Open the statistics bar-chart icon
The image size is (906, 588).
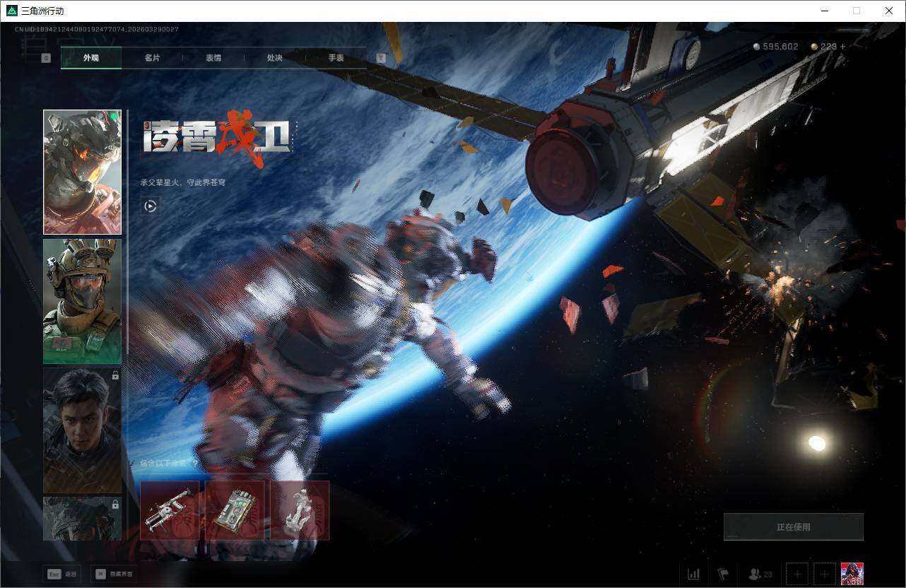coord(693,574)
